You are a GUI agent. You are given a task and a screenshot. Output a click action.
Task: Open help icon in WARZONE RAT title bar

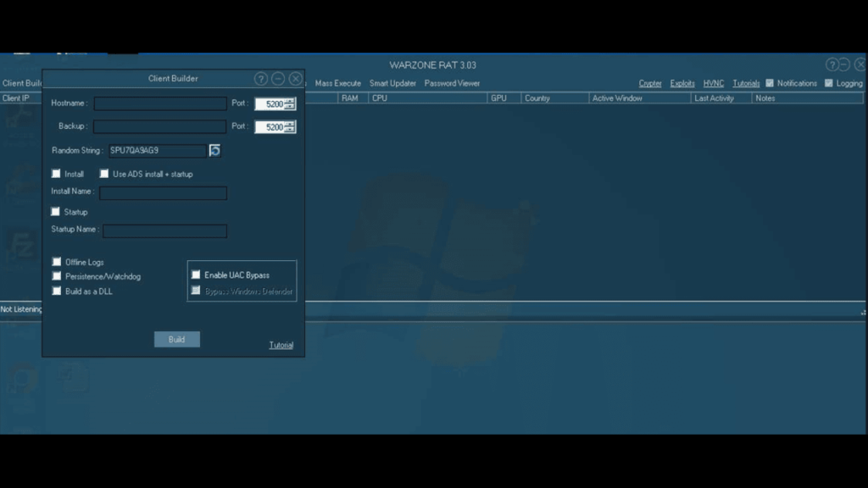[x=832, y=64]
